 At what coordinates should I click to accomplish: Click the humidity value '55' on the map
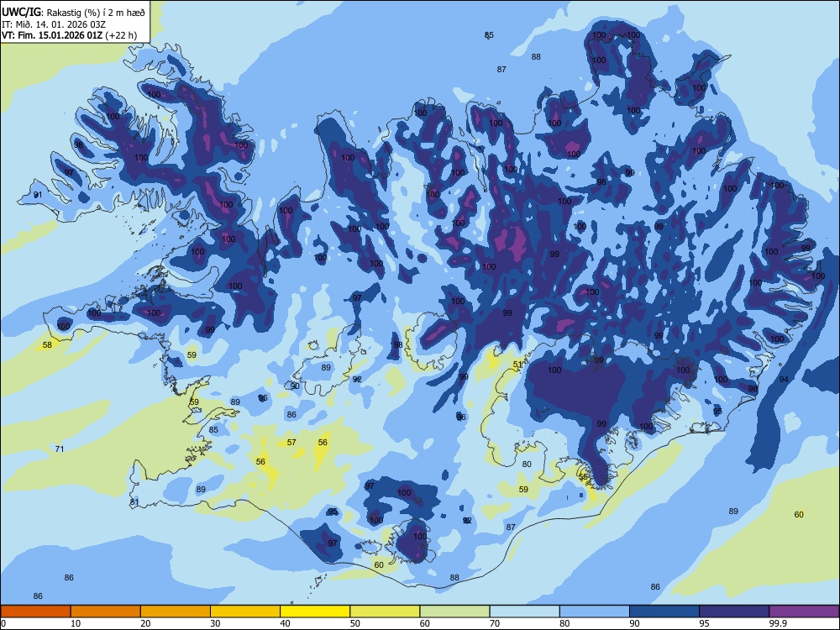(584, 476)
